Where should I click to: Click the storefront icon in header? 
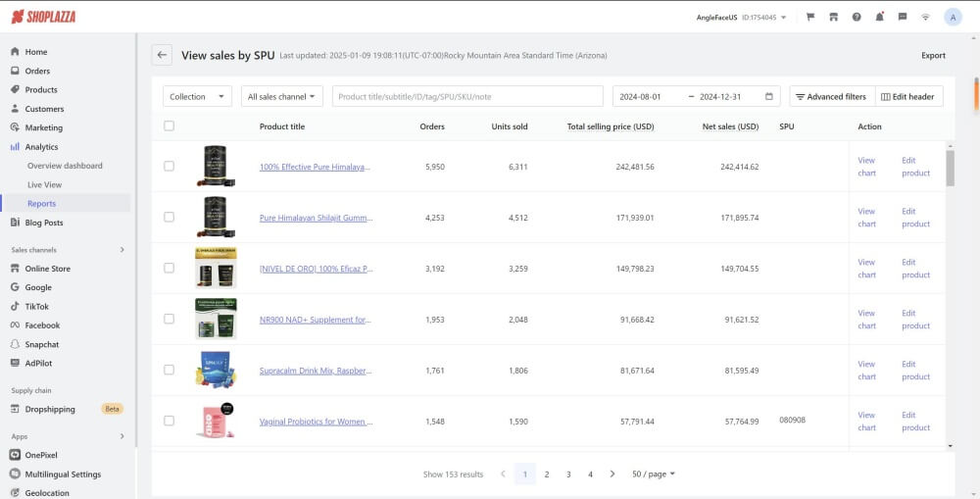pos(833,17)
